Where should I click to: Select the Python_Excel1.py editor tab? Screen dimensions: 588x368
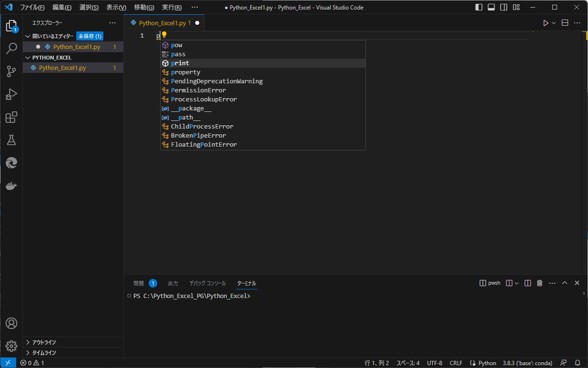(164, 23)
